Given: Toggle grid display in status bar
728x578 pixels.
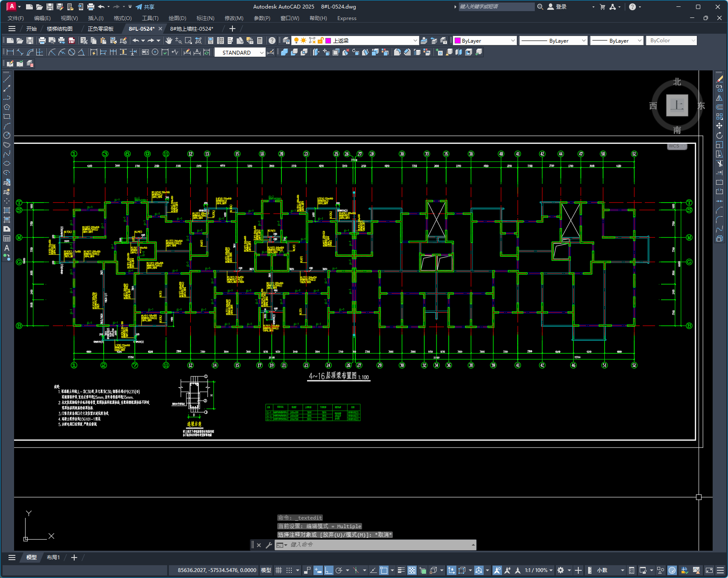Looking at the screenshot, I should click(x=278, y=570).
